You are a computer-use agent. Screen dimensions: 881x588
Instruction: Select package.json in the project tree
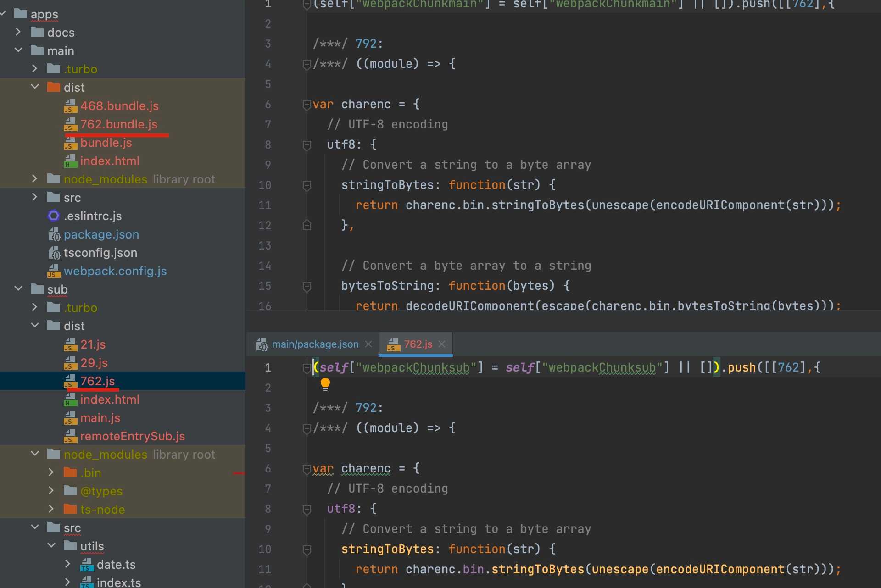coord(101,234)
